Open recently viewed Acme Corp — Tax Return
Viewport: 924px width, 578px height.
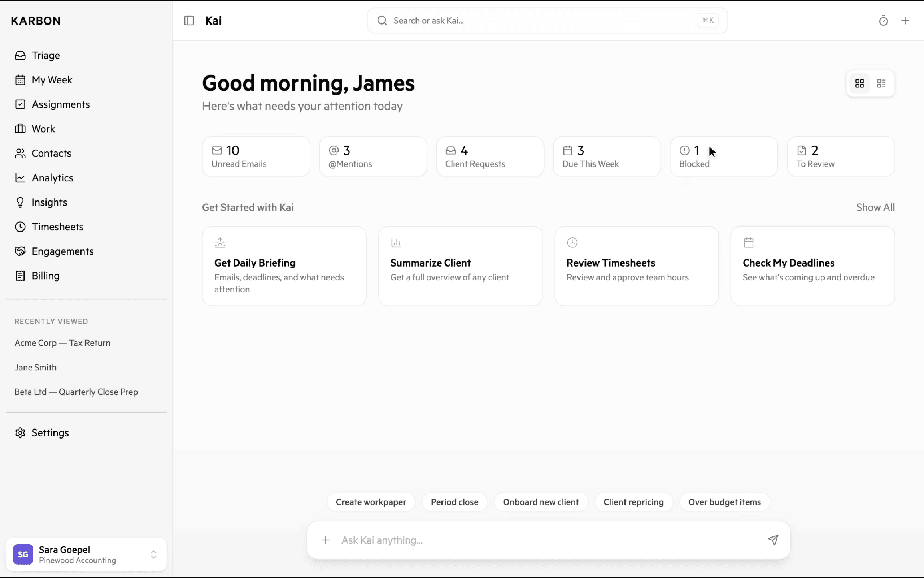click(x=62, y=343)
